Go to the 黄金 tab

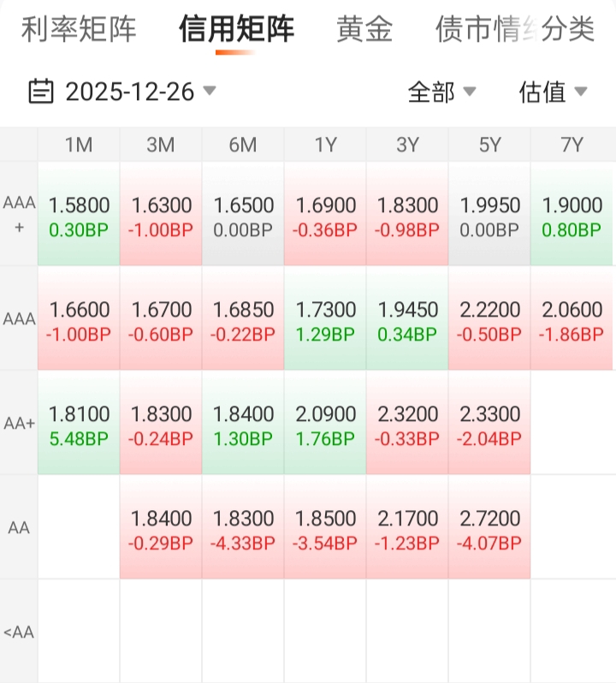364,29
